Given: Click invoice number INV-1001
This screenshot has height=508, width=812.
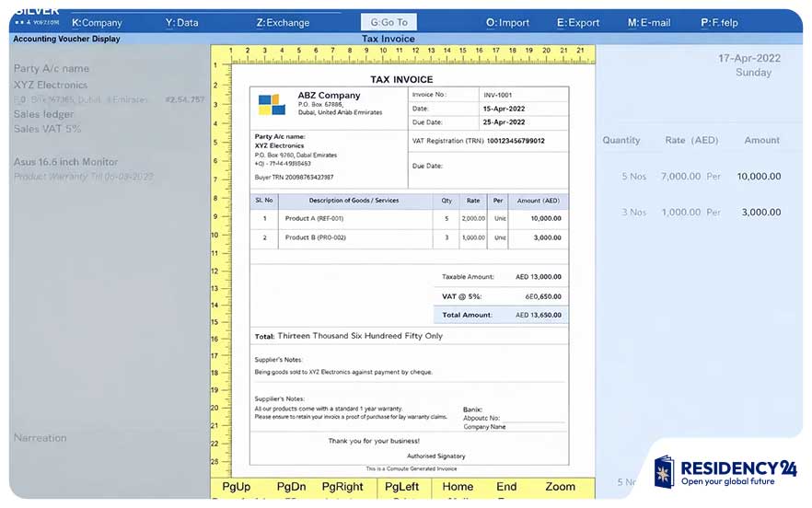Looking at the screenshot, I should 498,96.
